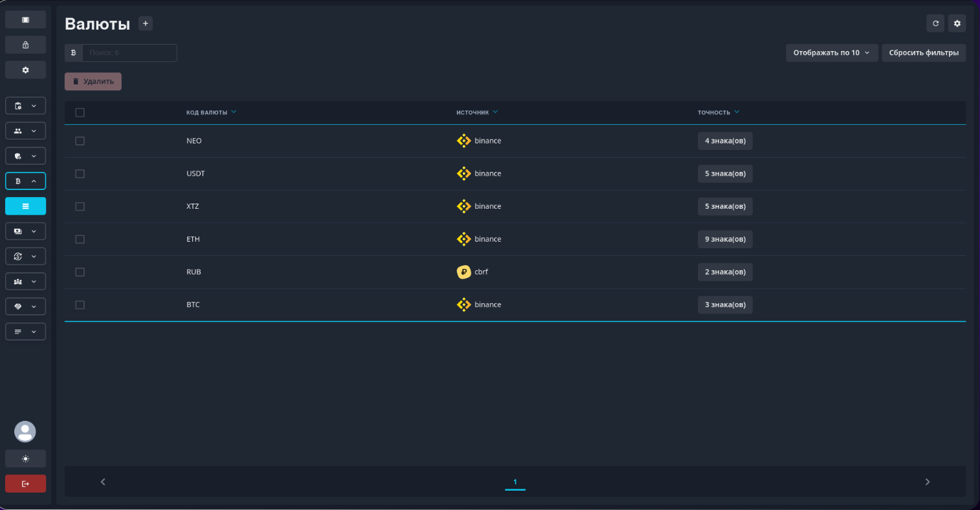Image resolution: width=980 pixels, height=510 pixels.
Task: Click the Поиск search input field
Action: pyautogui.click(x=129, y=53)
